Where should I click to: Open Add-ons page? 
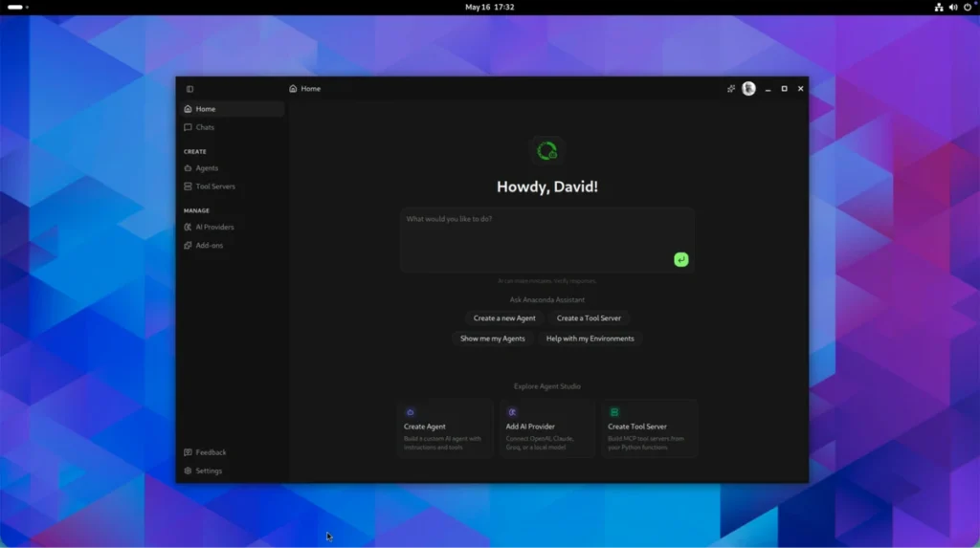(x=232, y=246)
